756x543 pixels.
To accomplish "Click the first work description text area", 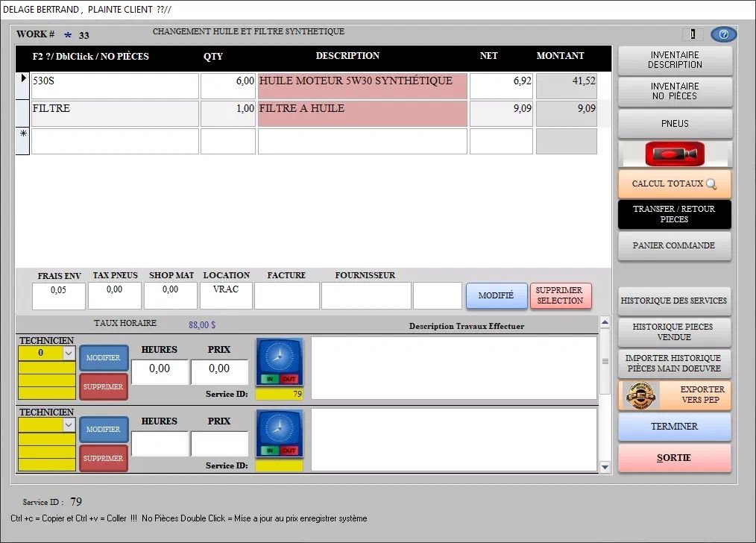I will (454, 368).
